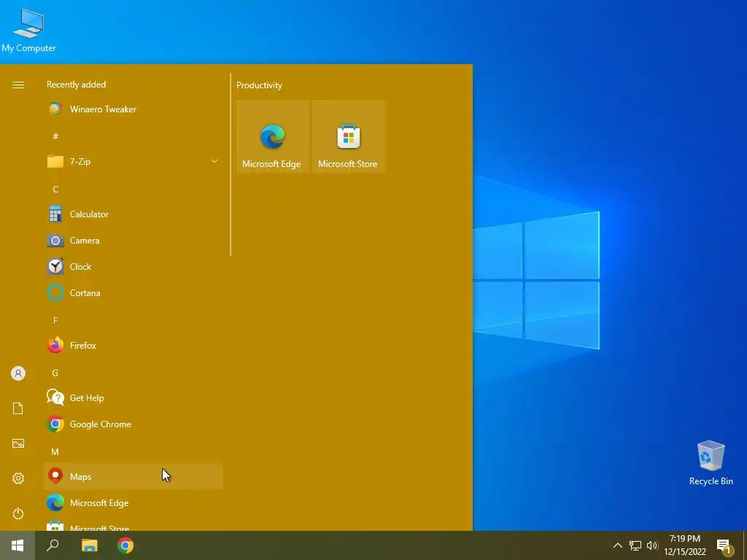This screenshot has height=560, width=747.
Task: Expand Start menu hamburger button
Action: tap(18, 85)
